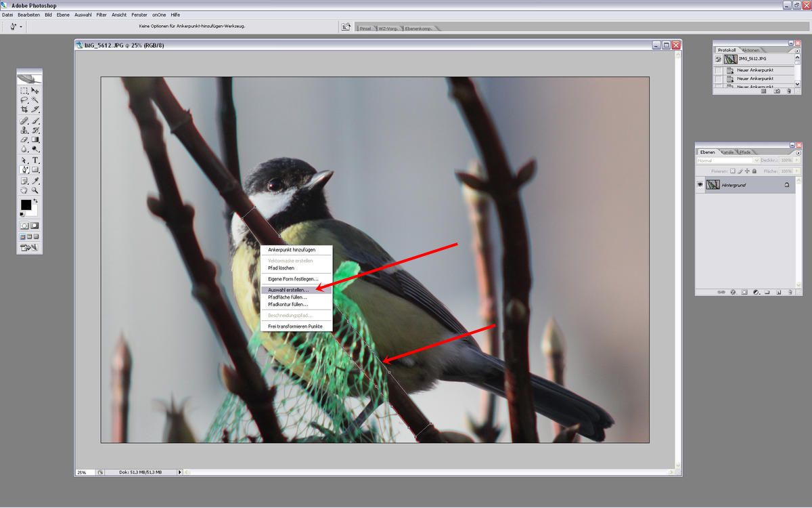This screenshot has height=508, width=812.
Task: Open the Deckkraft opacity arrow
Action: [x=796, y=160]
